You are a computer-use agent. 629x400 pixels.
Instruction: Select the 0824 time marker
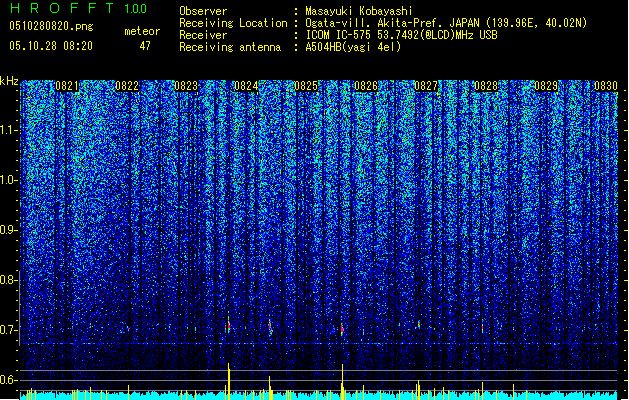tap(246, 86)
